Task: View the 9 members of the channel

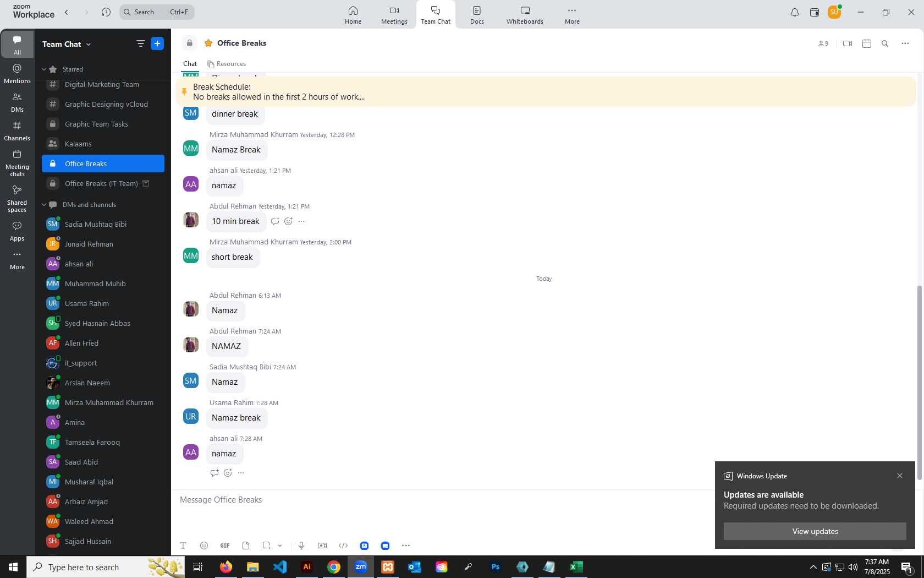Action: click(823, 43)
